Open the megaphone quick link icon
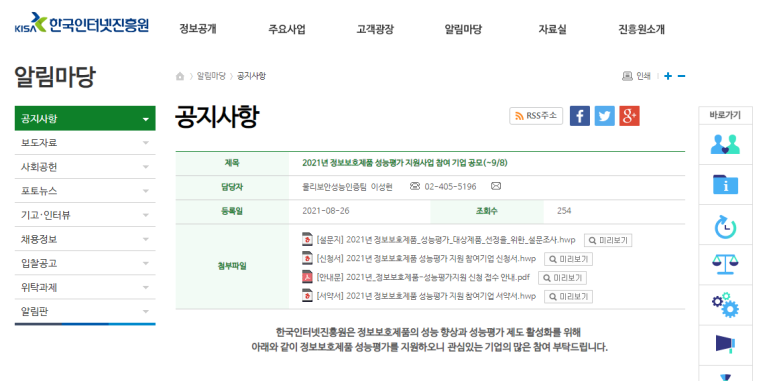773x381 pixels. click(x=726, y=345)
